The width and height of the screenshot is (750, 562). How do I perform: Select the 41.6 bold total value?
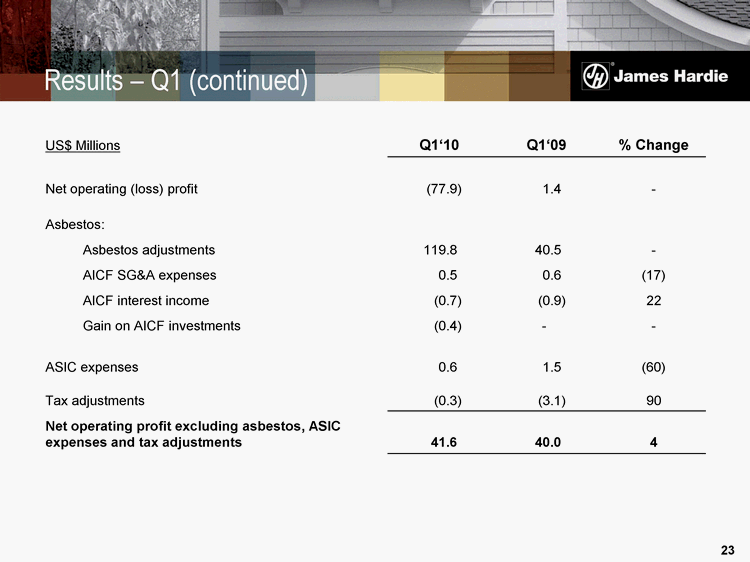(x=443, y=442)
